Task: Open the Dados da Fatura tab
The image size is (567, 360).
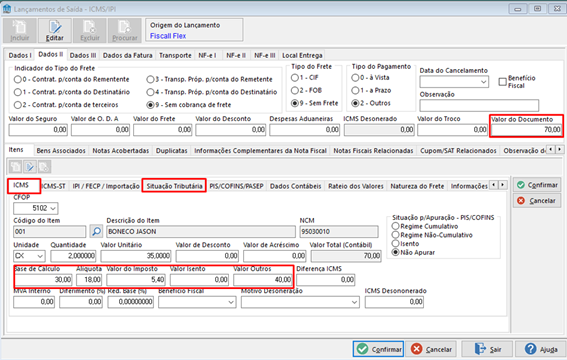Action: tap(127, 55)
